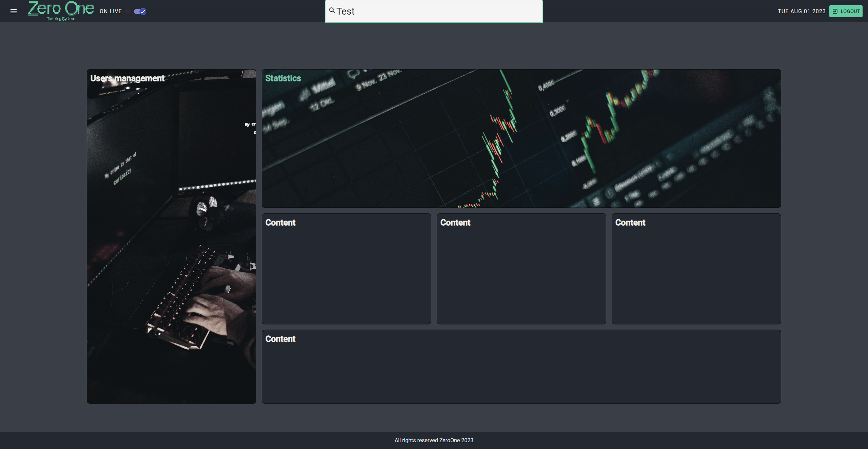Click the Users management heading
Image resolution: width=868 pixels, height=449 pixels.
(x=127, y=78)
